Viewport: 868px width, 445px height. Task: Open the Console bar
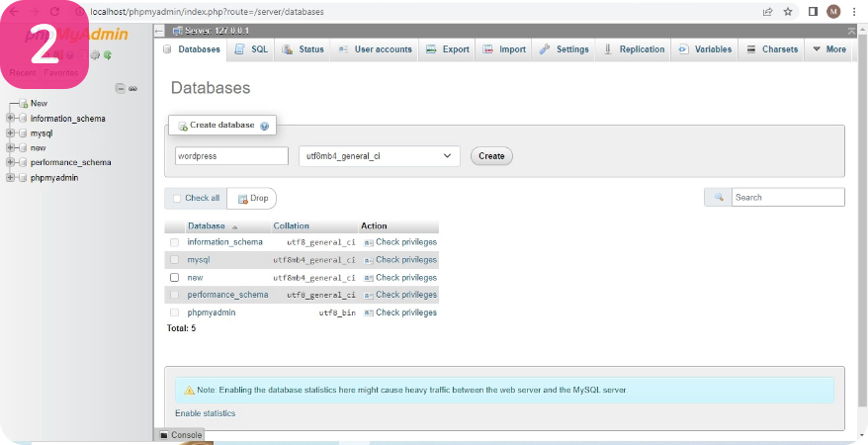pyautogui.click(x=181, y=435)
